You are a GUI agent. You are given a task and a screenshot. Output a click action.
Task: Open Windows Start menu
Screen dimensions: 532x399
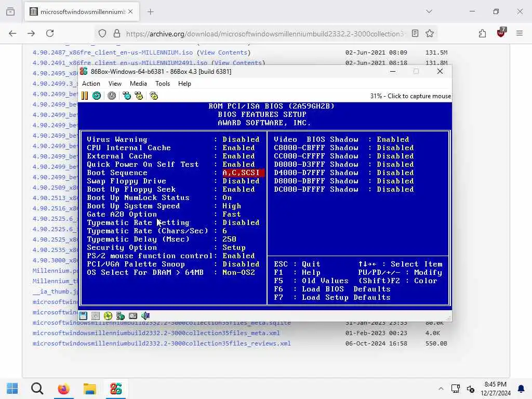(x=12, y=389)
